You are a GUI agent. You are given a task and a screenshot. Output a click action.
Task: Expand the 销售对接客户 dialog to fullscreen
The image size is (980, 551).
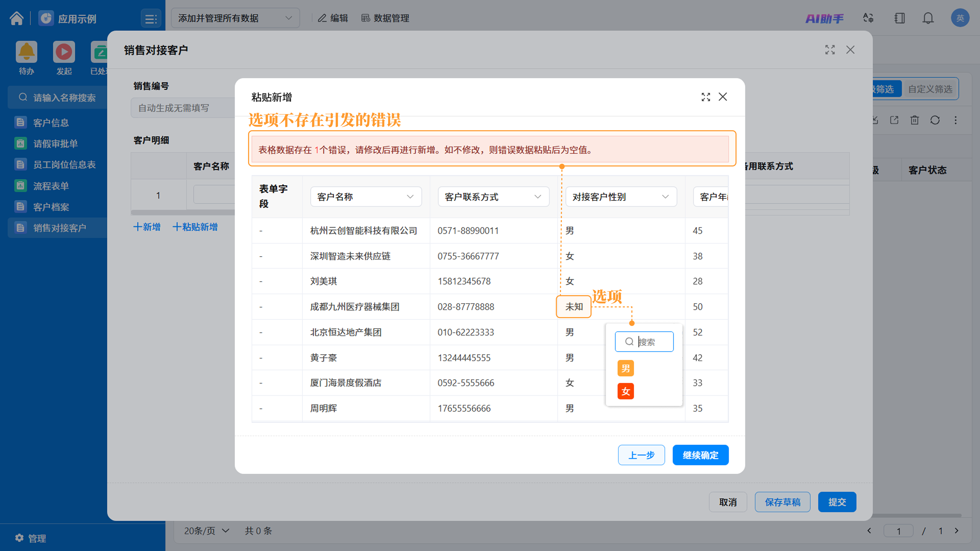[830, 50]
